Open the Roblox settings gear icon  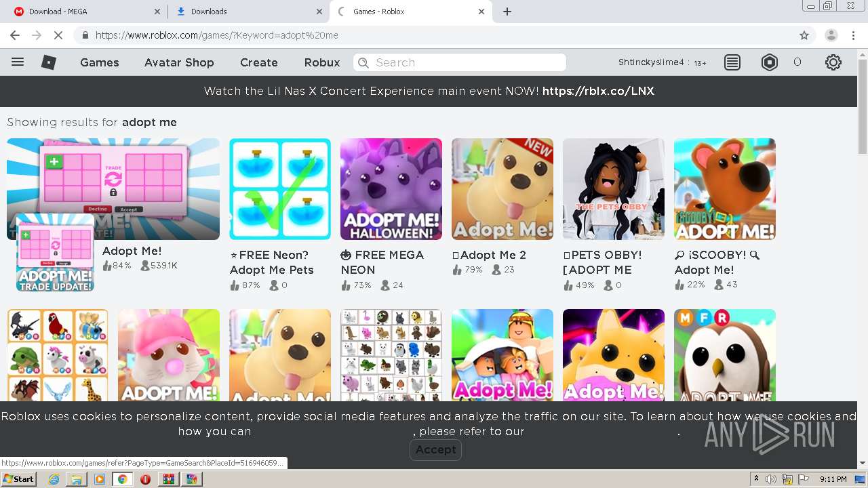pyautogui.click(x=833, y=62)
